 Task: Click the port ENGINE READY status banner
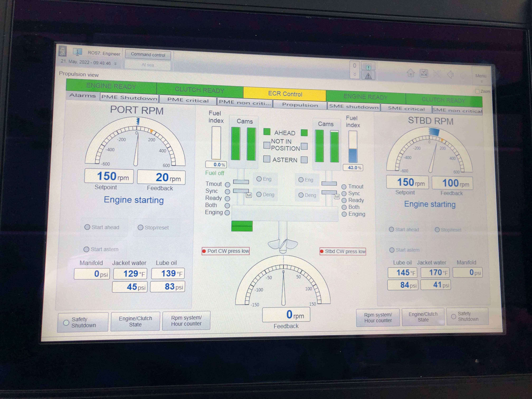tap(111, 86)
